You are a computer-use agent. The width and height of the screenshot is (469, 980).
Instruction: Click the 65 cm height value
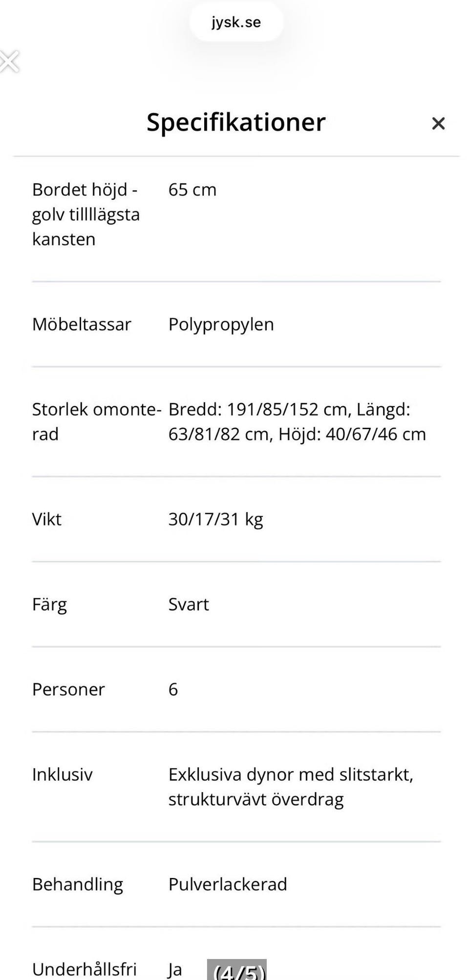(x=192, y=189)
